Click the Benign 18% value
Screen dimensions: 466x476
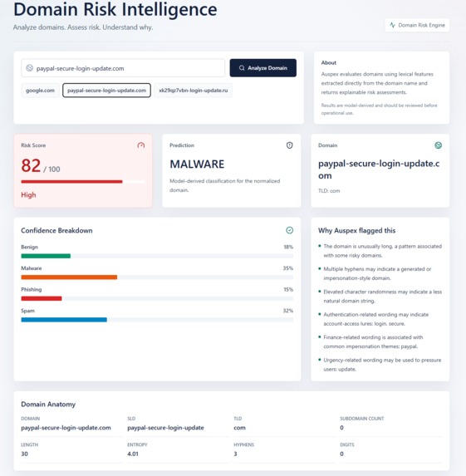tap(288, 247)
